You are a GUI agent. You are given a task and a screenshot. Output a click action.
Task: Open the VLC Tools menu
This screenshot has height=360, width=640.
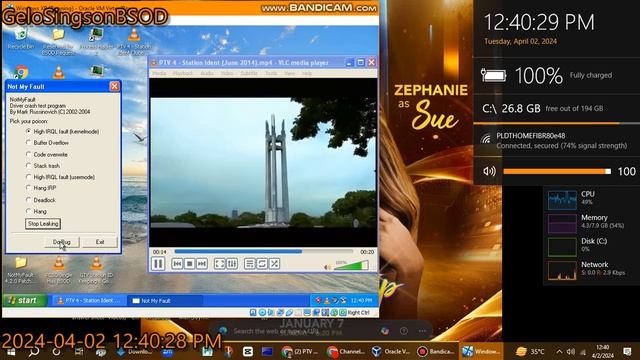[271, 73]
